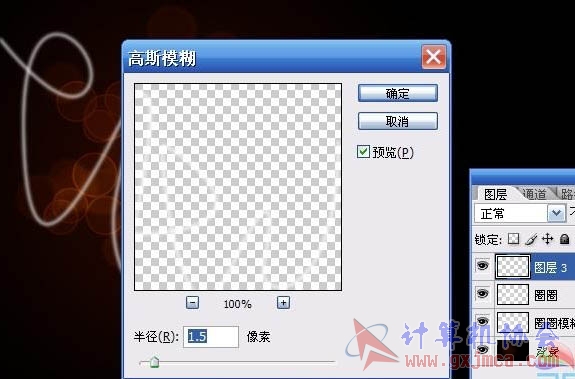Close the 高斯模糊 dialog

click(x=433, y=57)
